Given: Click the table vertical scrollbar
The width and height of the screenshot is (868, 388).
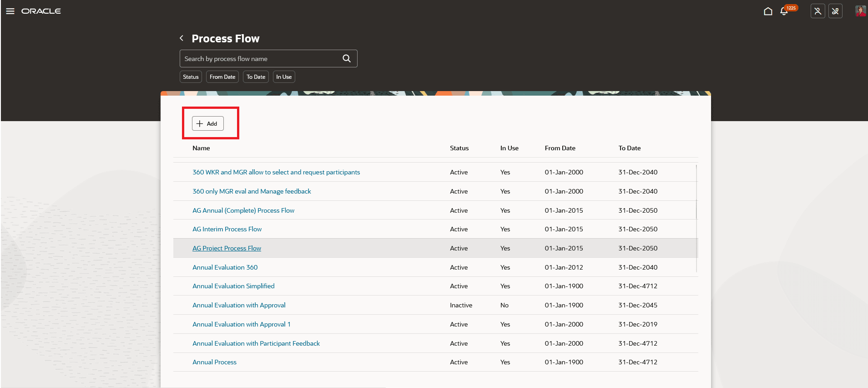Looking at the screenshot, I should coord(696,219).
